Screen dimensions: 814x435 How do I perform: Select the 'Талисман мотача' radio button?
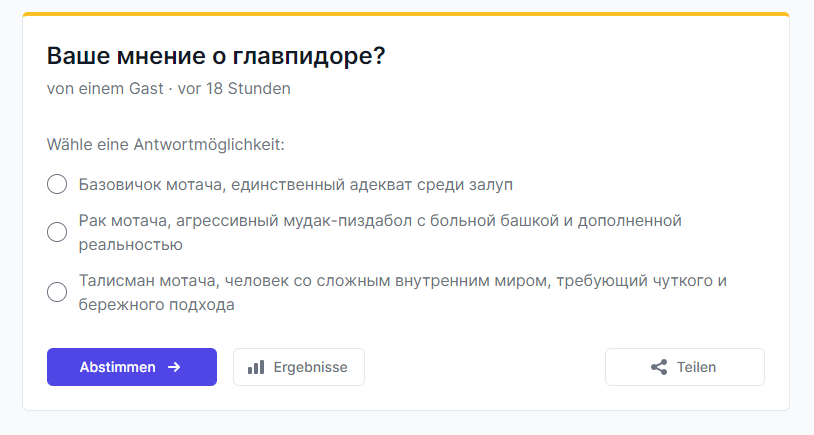click(x=57, y=292)
